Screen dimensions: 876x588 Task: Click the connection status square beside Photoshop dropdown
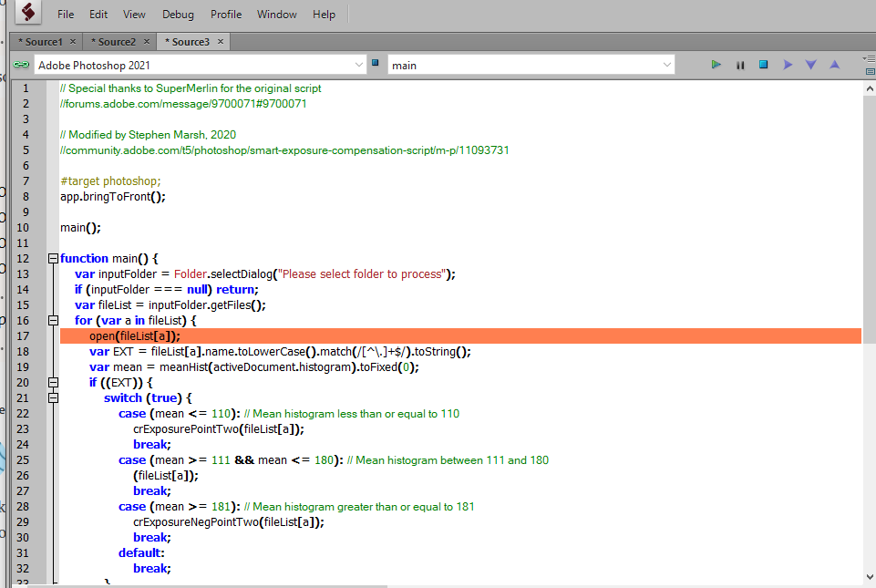coord(375,64)
